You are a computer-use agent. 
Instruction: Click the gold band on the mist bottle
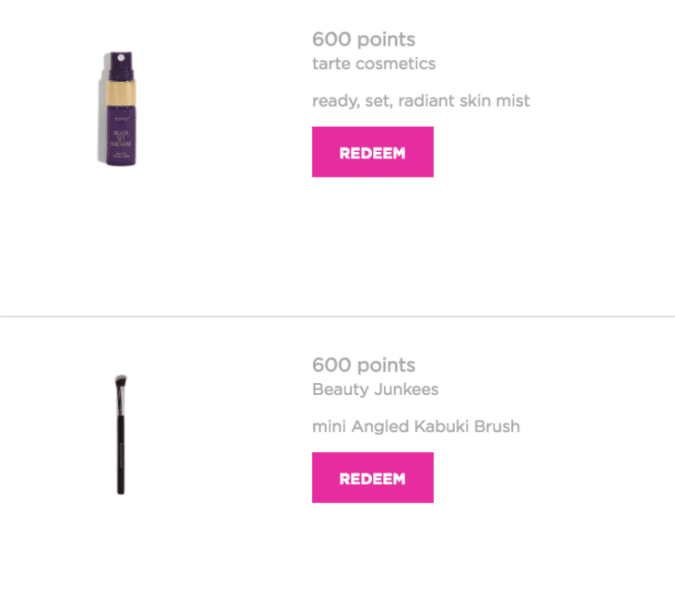pyautogui.click(x=121, y=92)
